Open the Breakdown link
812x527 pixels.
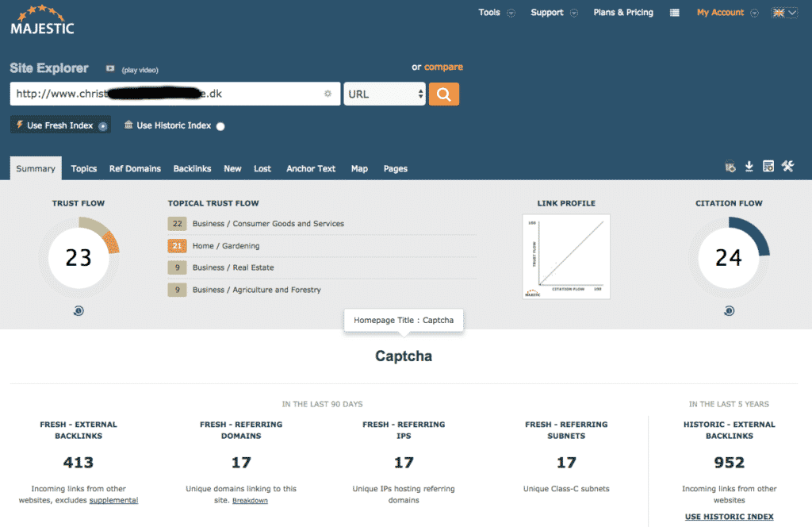click(x=250, y=501)
